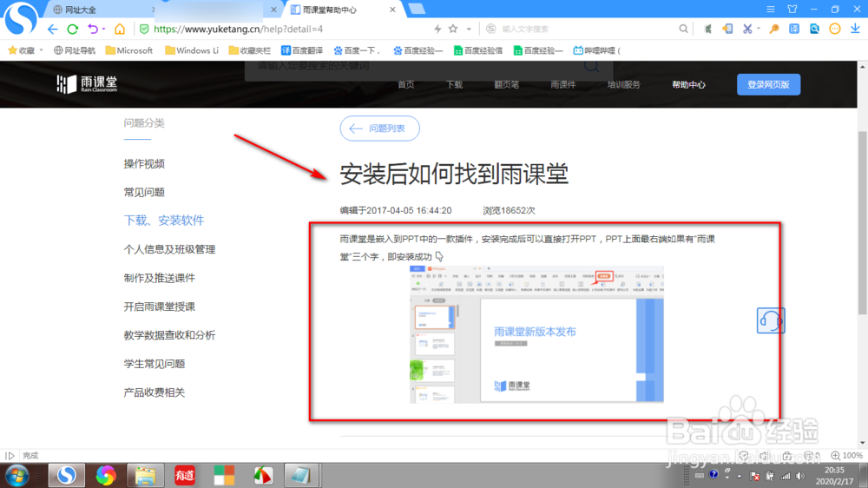Click the volume speaker icon in system tray

point(800,476)
